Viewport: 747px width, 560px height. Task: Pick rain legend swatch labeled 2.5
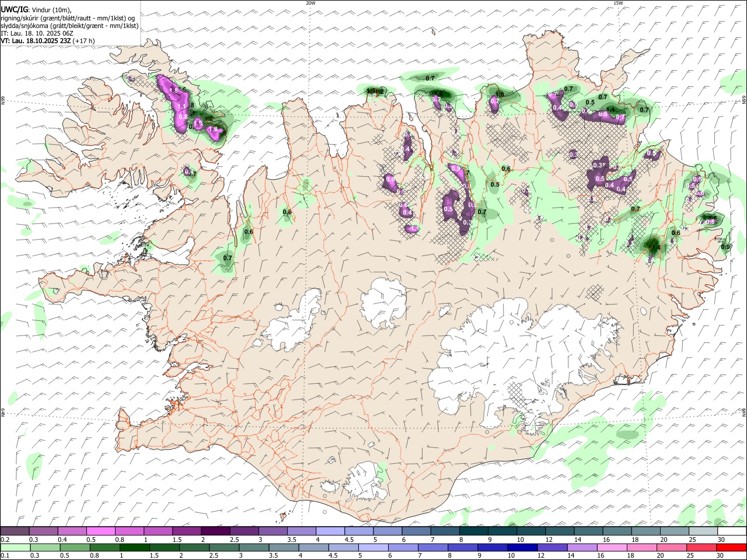[225, 547]
